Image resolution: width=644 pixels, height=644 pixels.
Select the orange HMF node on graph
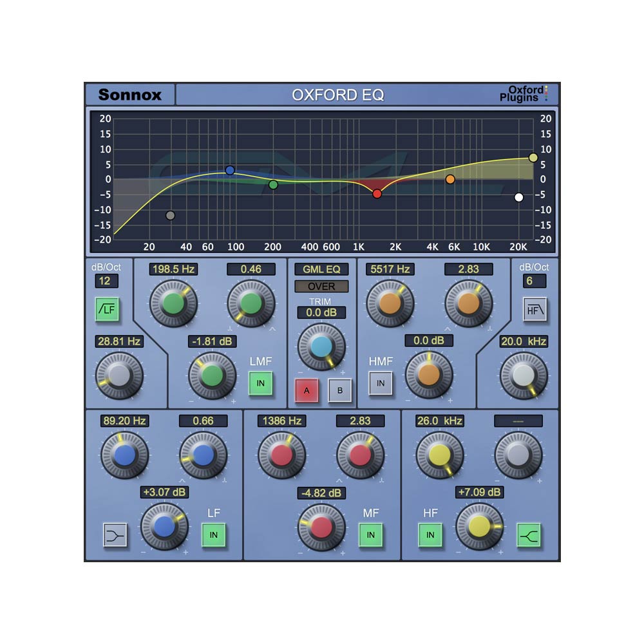pyautogui.click(x=450, y=179)
